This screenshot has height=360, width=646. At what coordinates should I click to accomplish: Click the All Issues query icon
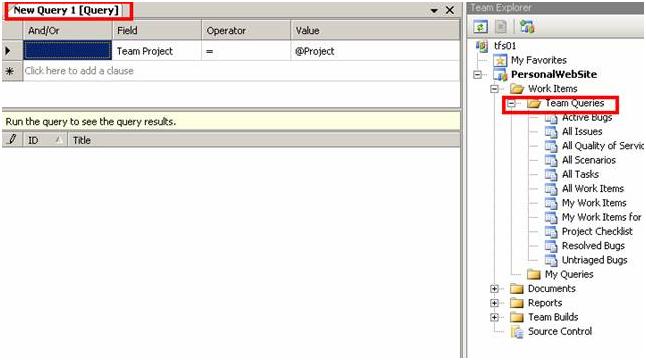click(x=551, y=132)
